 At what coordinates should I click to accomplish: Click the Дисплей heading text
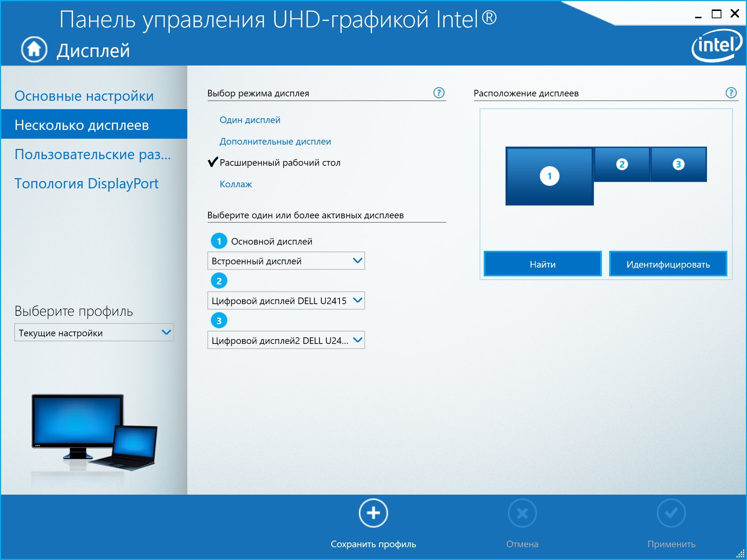coord(93,50)
